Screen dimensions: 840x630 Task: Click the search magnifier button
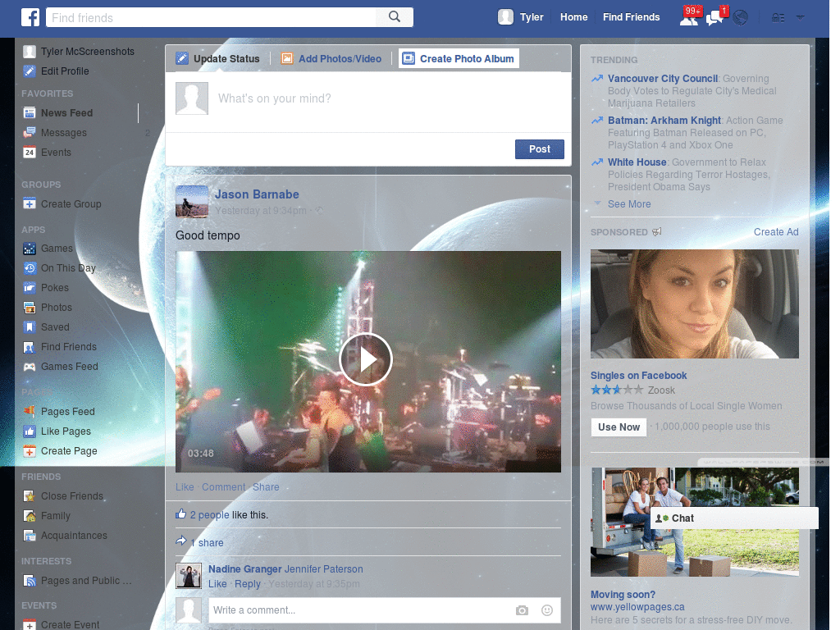[395, 17]
